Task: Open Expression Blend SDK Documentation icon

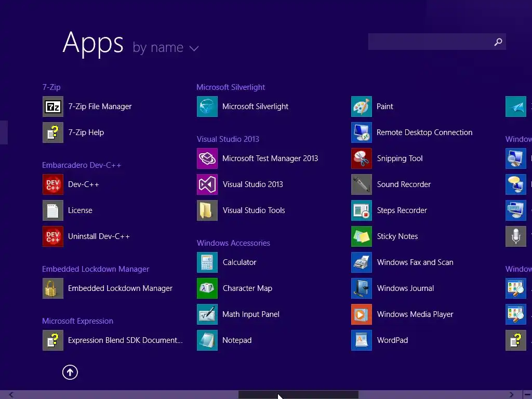Action: pyautogui.click(x=53, y=340)
